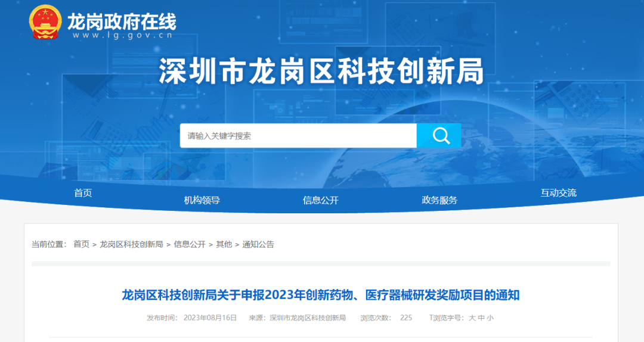
Task: Focus the keyword search input field
Action: (x=298, y=136)
